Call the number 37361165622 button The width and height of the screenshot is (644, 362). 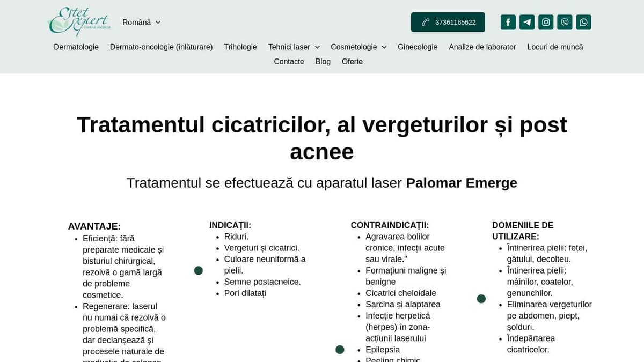(455, 22)
